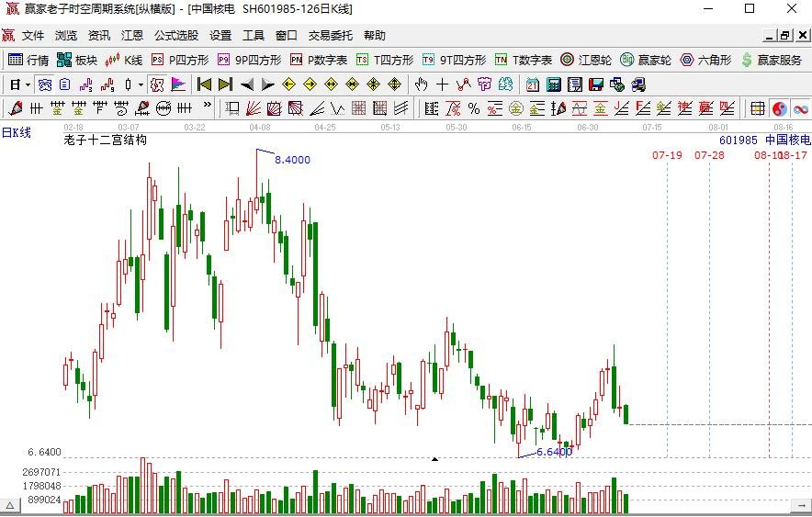The image size is (812, 517).
Task: Click the zigzag line tool icon
Action: click(464, 84)
